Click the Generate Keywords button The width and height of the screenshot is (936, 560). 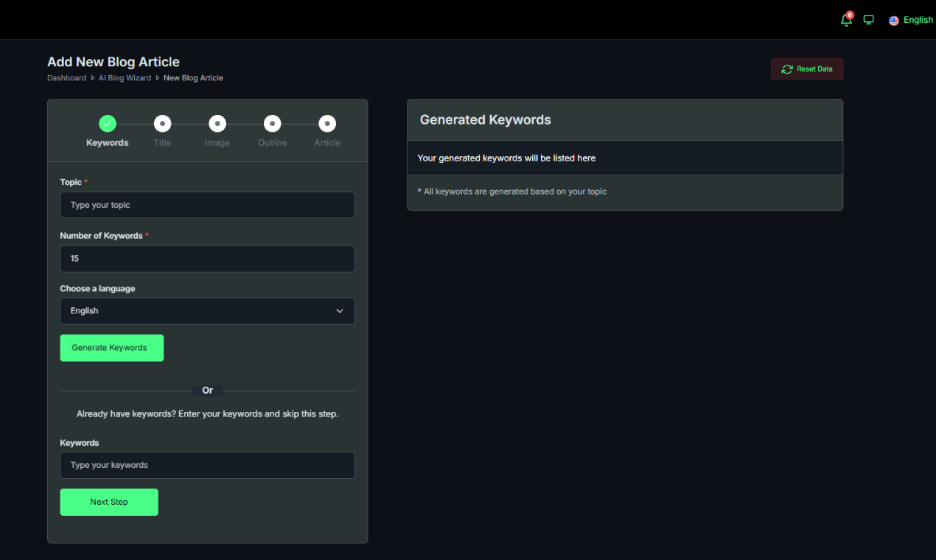pyautogui.click(x=111, y=347)
